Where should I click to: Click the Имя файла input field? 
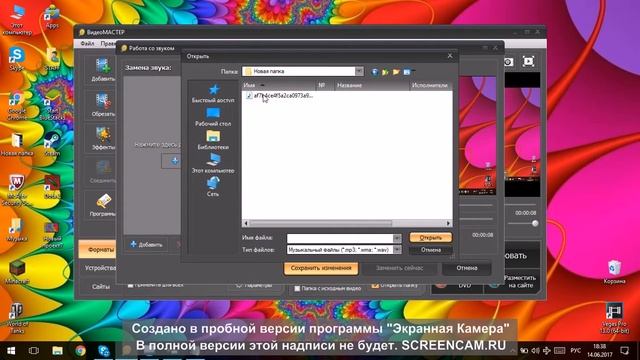click(x=340, y=238)
